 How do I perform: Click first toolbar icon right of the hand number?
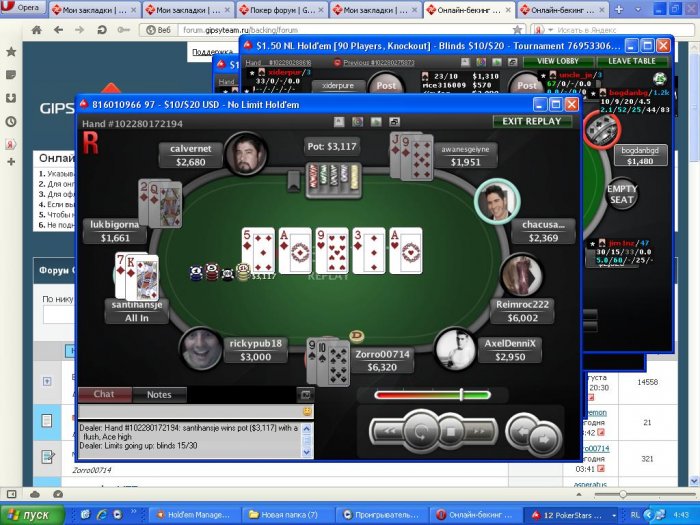pos(339,122)
